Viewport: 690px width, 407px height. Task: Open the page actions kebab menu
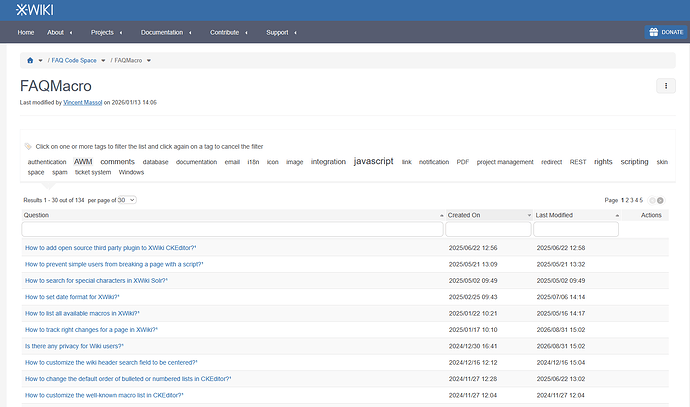pos(666,86)
